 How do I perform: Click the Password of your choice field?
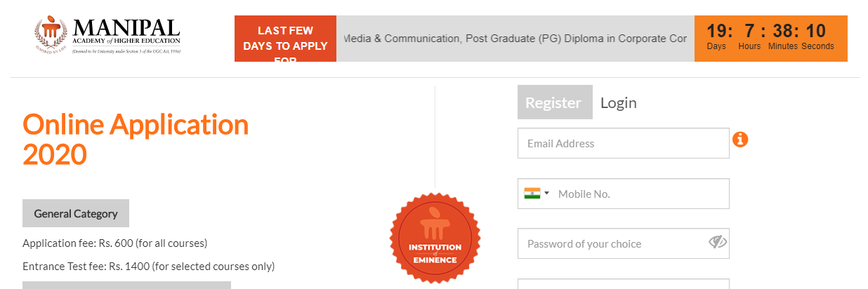click(611, 243)
